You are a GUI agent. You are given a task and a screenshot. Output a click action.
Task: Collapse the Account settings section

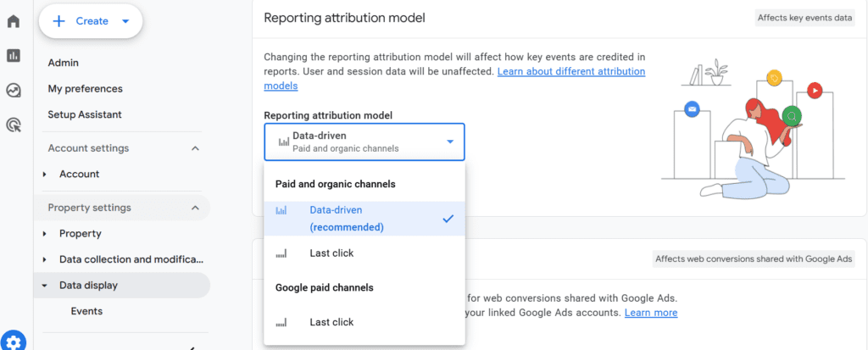195,148
